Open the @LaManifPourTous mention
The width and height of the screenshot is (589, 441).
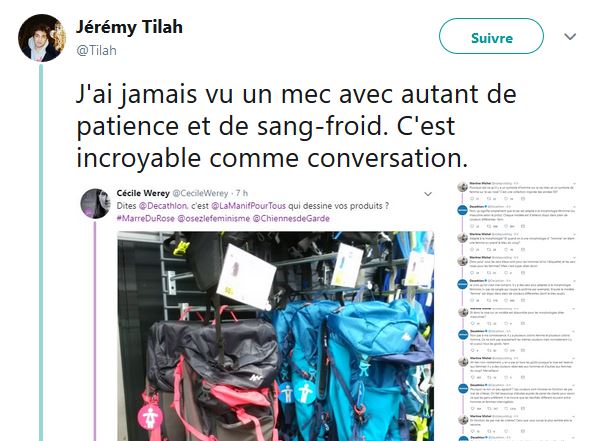pos(248,206)
